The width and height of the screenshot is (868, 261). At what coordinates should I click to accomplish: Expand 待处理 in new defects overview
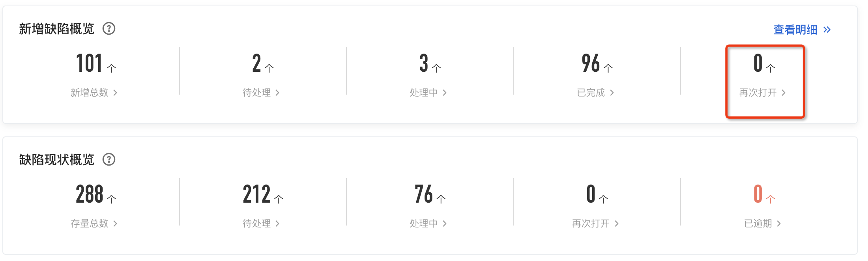(x=261, y=93)
